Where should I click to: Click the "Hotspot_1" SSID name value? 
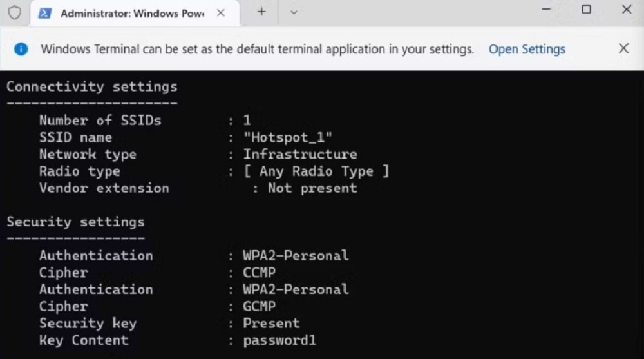(287, 137)
